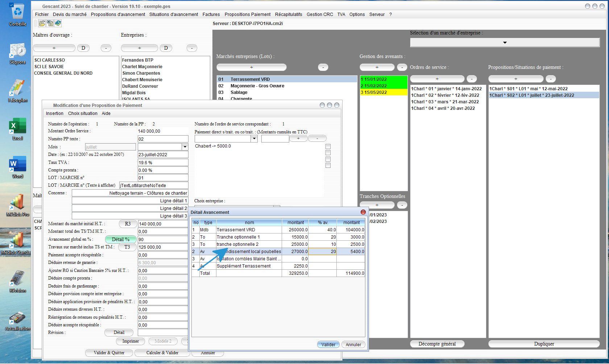Click the Calculer & Valider button
Image resolution: width=609 pixels, height=364 pixels.
(162, 353)
